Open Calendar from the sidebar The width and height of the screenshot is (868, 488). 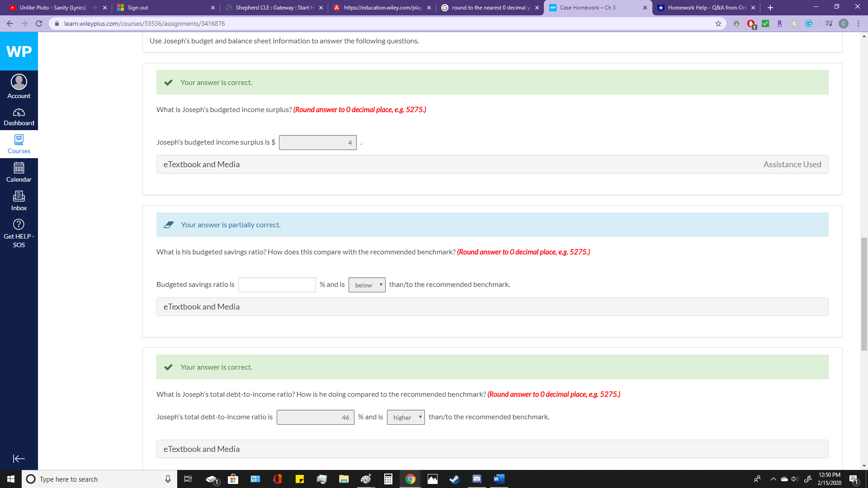(19, 172)
